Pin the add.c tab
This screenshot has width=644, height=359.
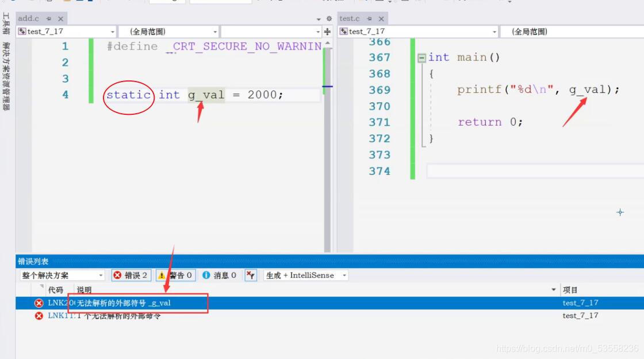tap(49, 18)
